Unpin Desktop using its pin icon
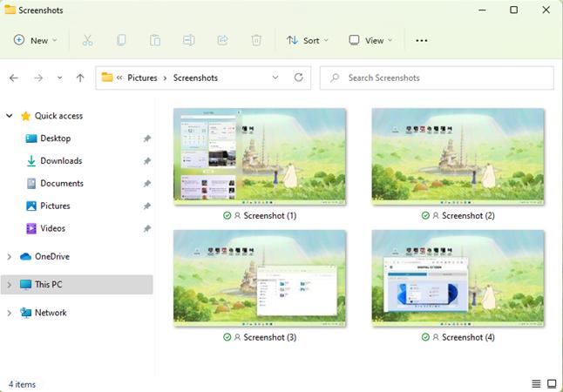Screen dimensions: 563x392 (147, 139)
